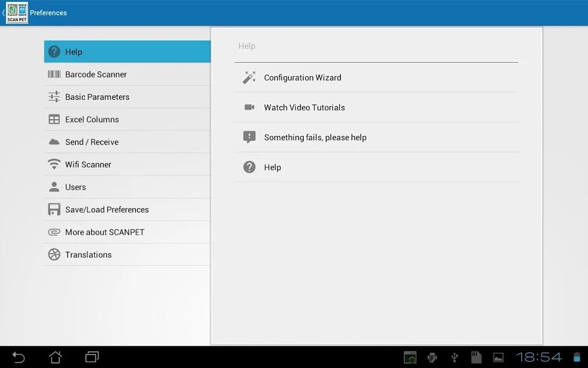This screenshot has width=588, height=368.
Task: Open Send / Receive settings
Action: tap(127, 141)
